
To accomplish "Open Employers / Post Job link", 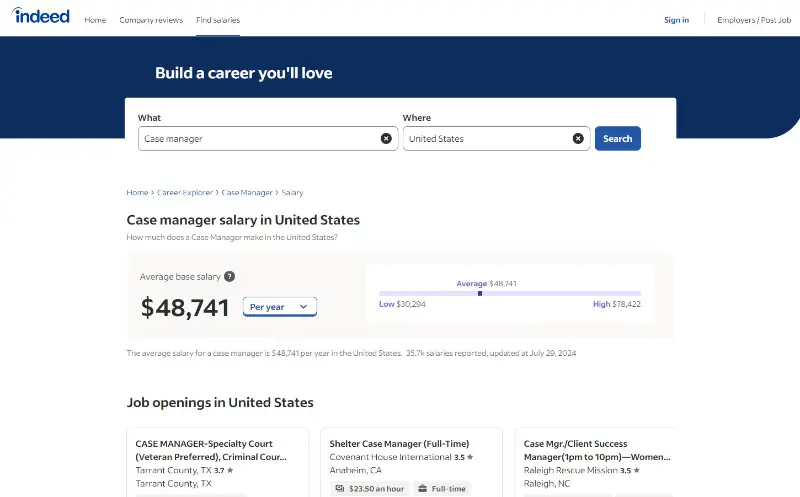I will [754, 20].
